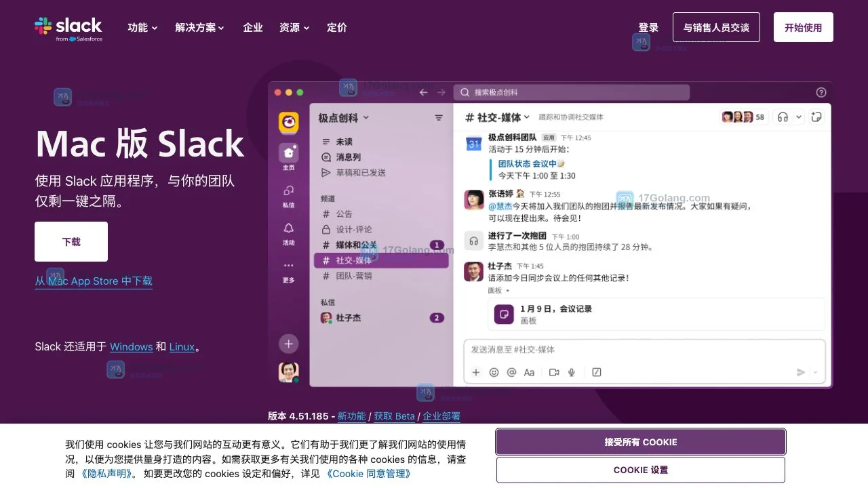Click the help question mark icon

click(821, 92)
